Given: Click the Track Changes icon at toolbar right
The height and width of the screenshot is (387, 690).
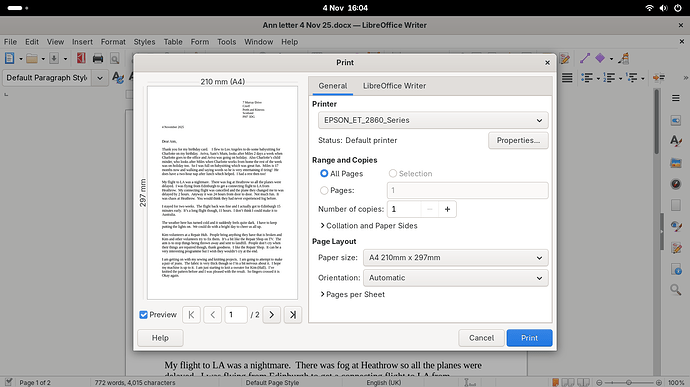Looking at the screenshot, I should pyautogui.click(x=565, y=58).
